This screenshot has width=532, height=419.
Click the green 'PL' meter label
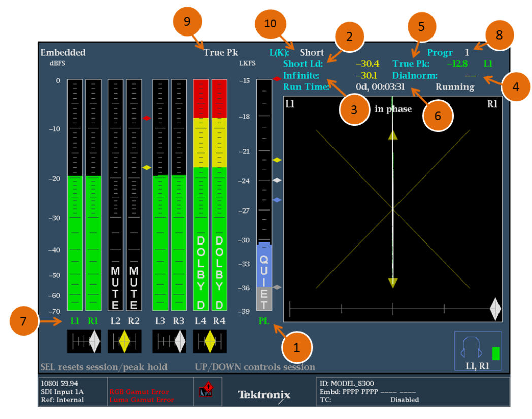[264, 321]
